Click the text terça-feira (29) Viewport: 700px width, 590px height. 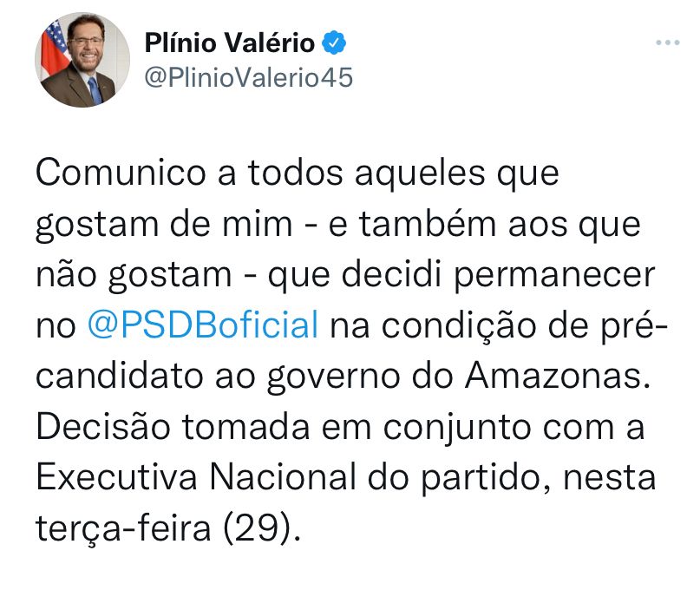(168, 528)
